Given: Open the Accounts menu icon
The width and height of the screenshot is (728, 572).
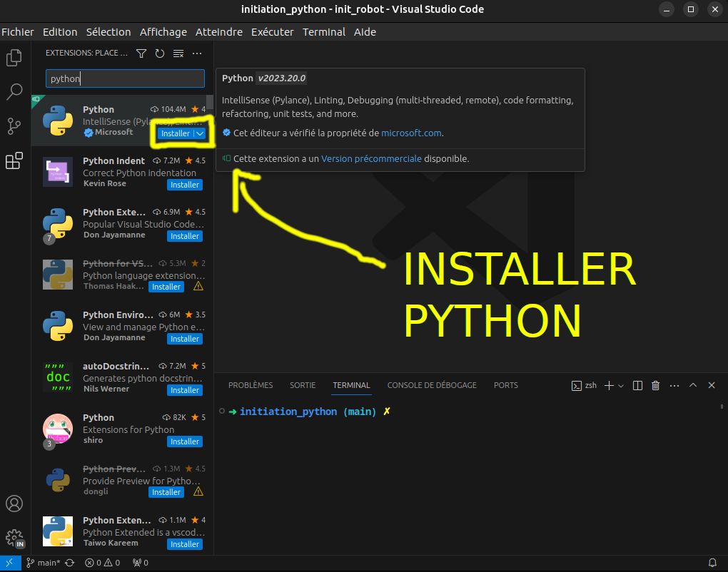Looking at the screenshot, I should (x=14, y=504).
